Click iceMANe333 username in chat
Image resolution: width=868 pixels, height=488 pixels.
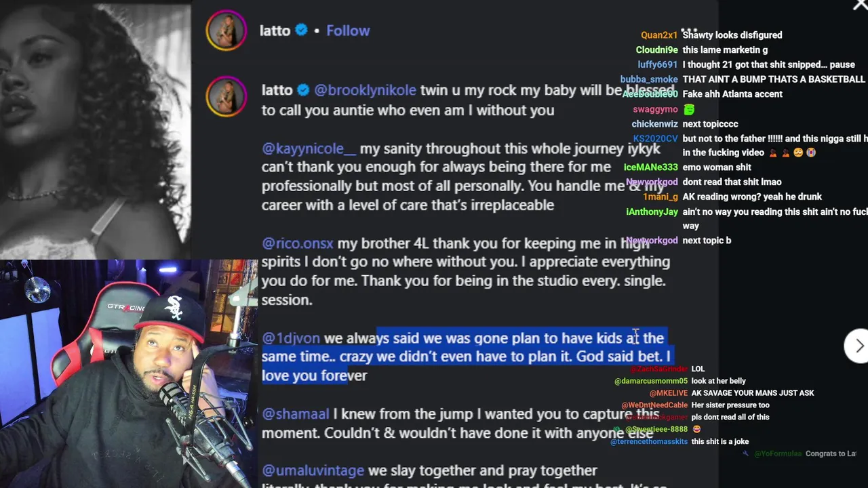tap(651, 167)
